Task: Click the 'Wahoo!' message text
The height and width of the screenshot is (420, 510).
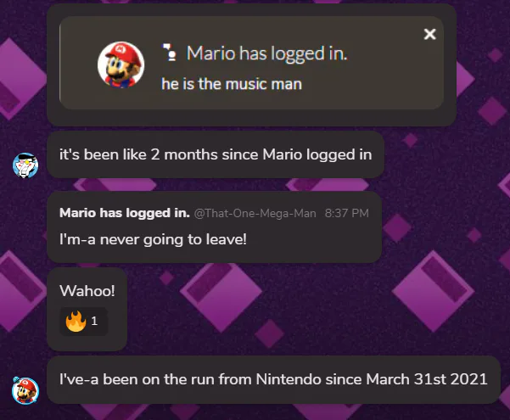Action: point(87,290)
